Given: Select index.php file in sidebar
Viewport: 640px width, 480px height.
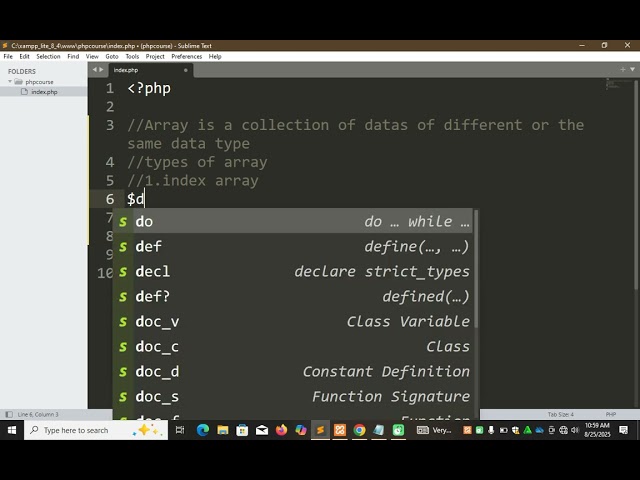Looking at the screenshot, I should click(x=44, y=92).
